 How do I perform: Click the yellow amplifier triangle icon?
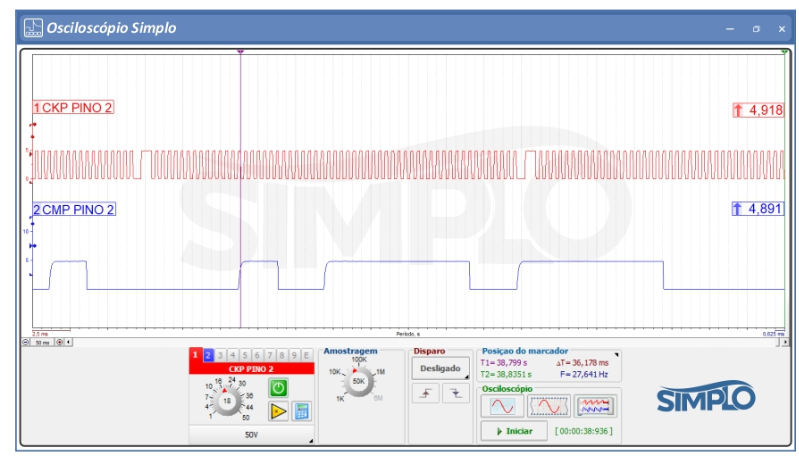(x=278, y=411)
